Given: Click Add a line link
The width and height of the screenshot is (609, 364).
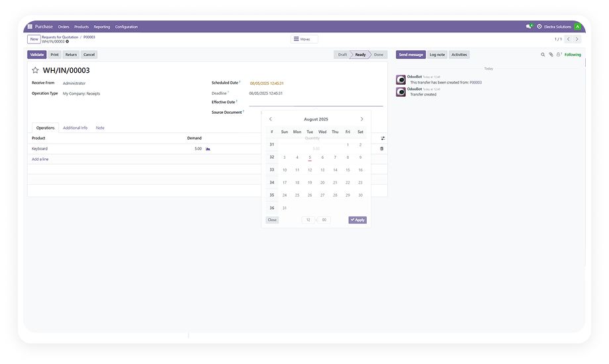Looking at the screenshot, I should 40,159.
